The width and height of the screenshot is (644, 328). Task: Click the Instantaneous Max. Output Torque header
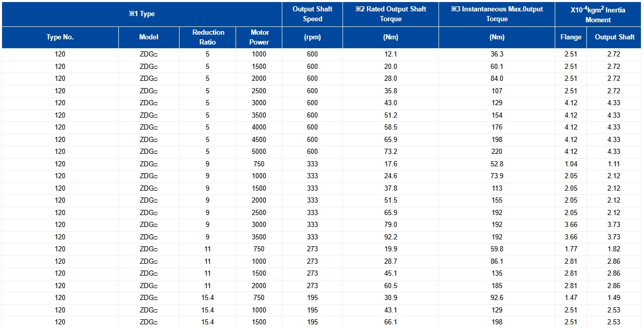[x=497, y=14]
